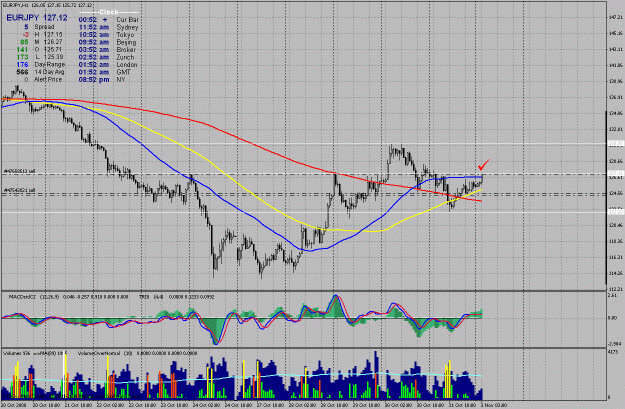Viewport: 625px width, 409px height.
Task: Click the 10:52 am Tokyo time
Action: click(x=94, y=35)
